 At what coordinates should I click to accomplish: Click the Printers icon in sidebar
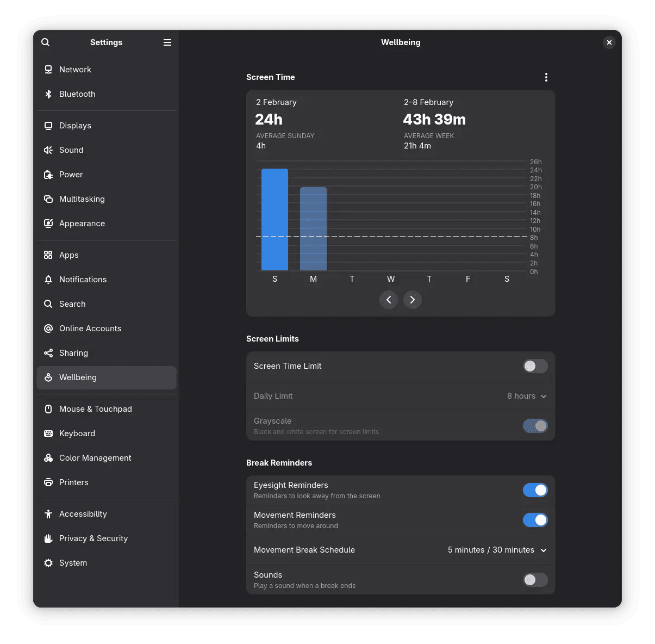pyautogui.click(x=48, y=482)
